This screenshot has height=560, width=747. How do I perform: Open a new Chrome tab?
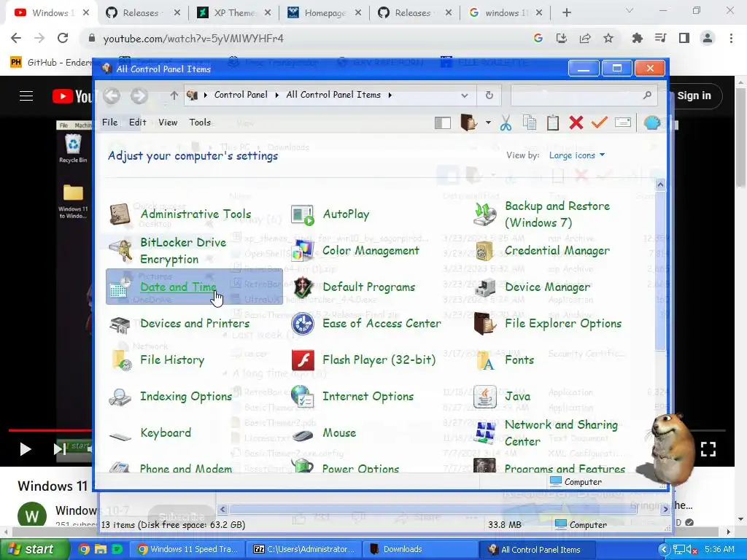566,13
